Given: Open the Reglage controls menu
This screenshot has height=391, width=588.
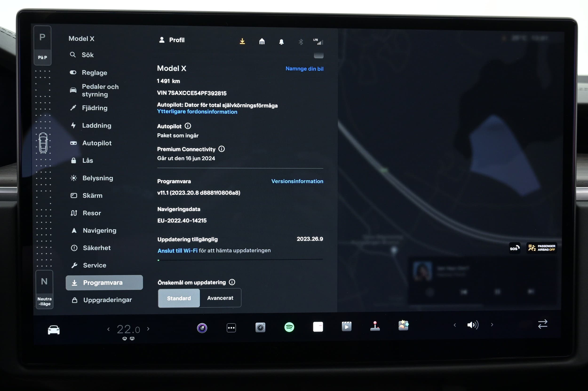Looking at the screenshot, I should click(88, 73).
